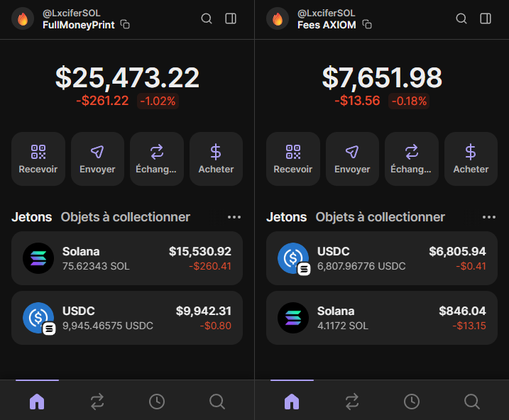The width and height of the screenshot is (509, 420).
Task: Click the Fees AXIOM account name
Action: 327,25
